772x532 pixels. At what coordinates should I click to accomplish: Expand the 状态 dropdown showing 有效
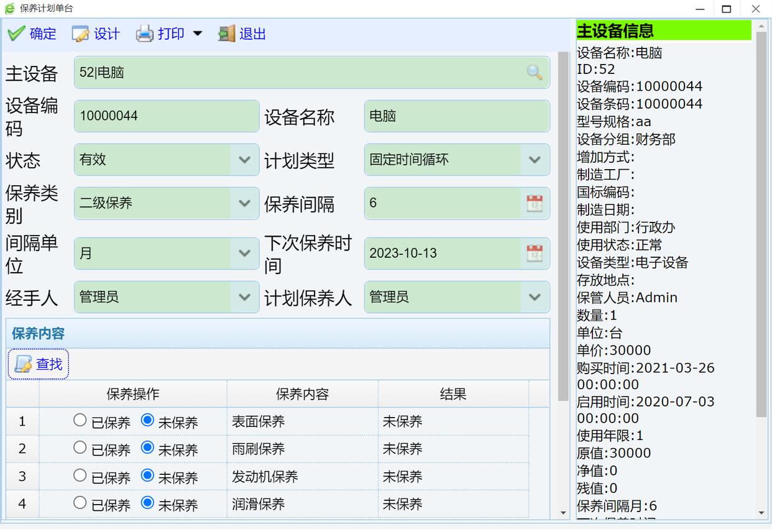point(244,160)
